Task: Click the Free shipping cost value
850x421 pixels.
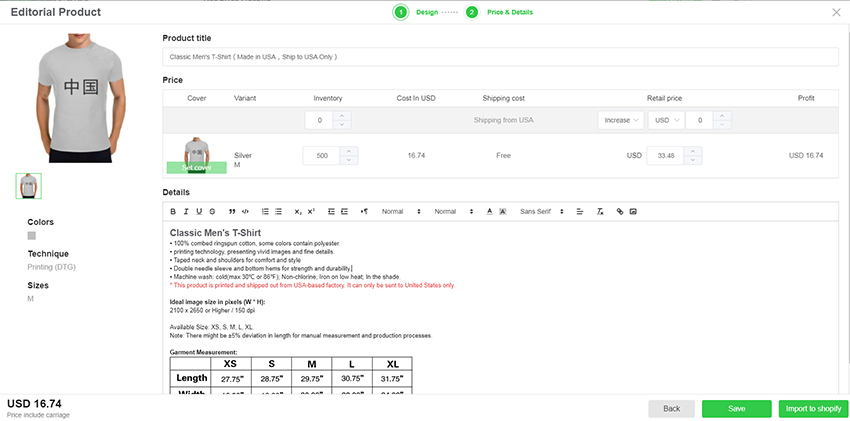Action: coord(503,156)
